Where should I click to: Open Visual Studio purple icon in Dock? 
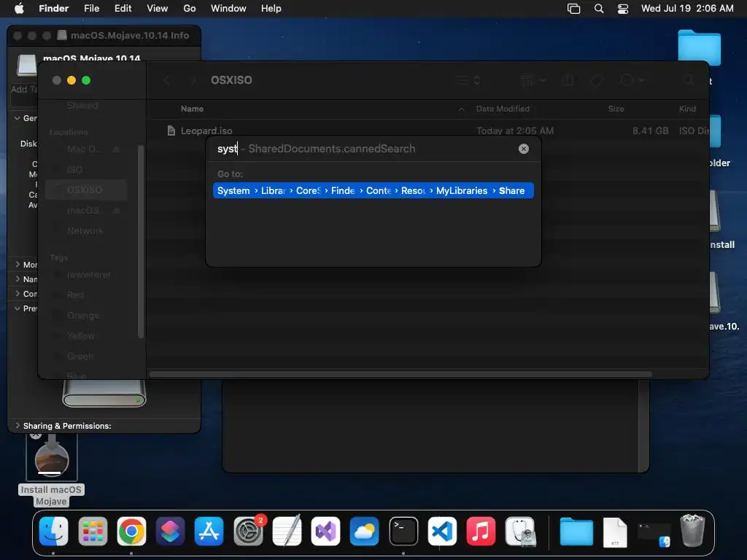point(325,531)
